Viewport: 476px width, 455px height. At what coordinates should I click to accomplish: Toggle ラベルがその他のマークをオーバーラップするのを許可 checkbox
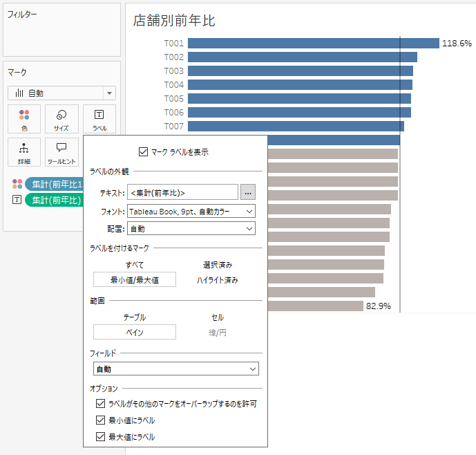pos(100,403)
